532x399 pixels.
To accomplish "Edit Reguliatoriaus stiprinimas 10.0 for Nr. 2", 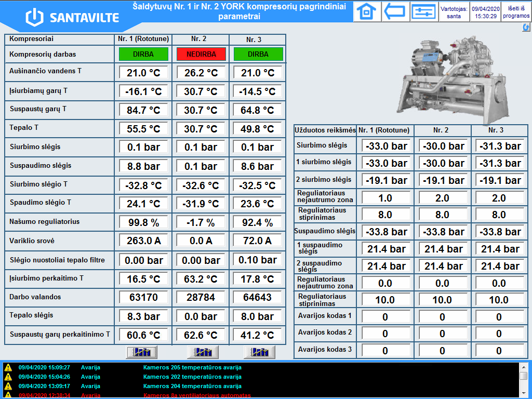I will pos(443,300).
